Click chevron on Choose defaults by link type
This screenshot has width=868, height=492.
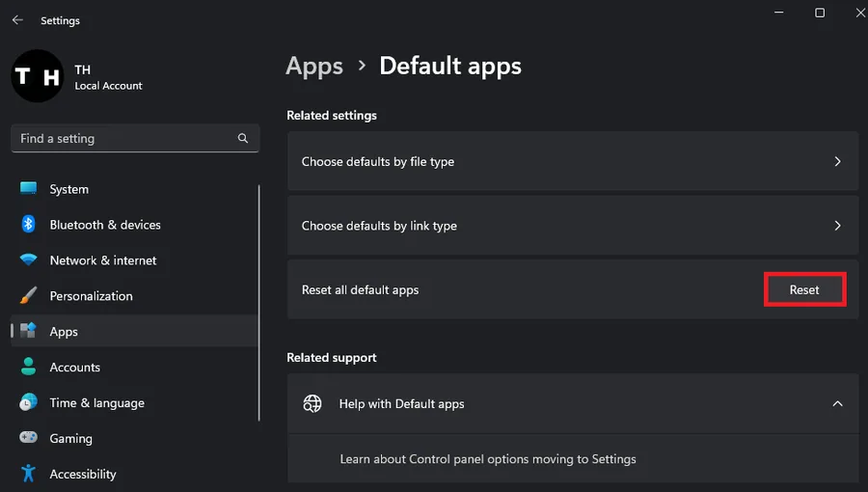pos(837,225)
